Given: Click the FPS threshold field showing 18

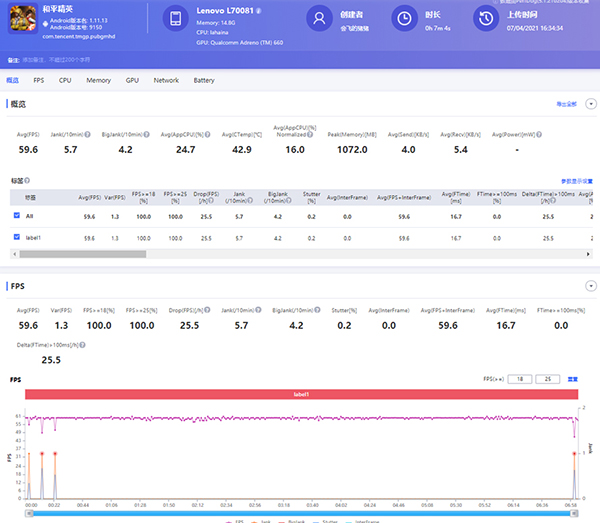Looking at the screenshot, I should coord(520,380).
